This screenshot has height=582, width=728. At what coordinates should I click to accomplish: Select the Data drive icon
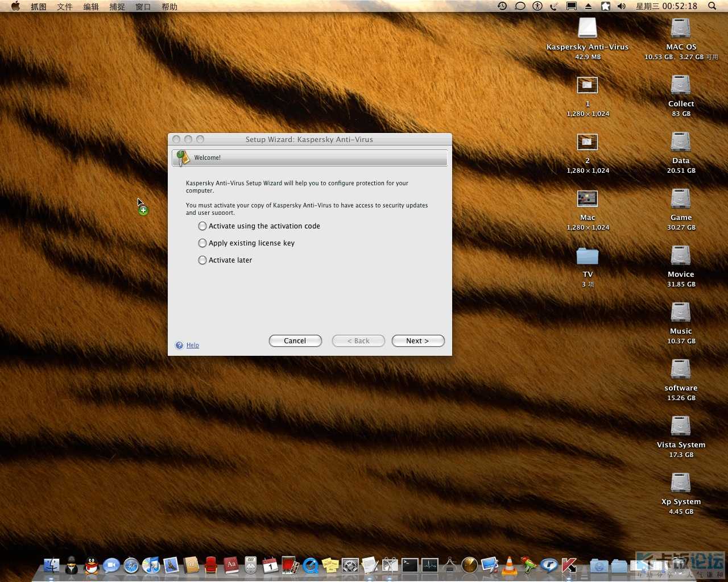[x=681, y=142]
